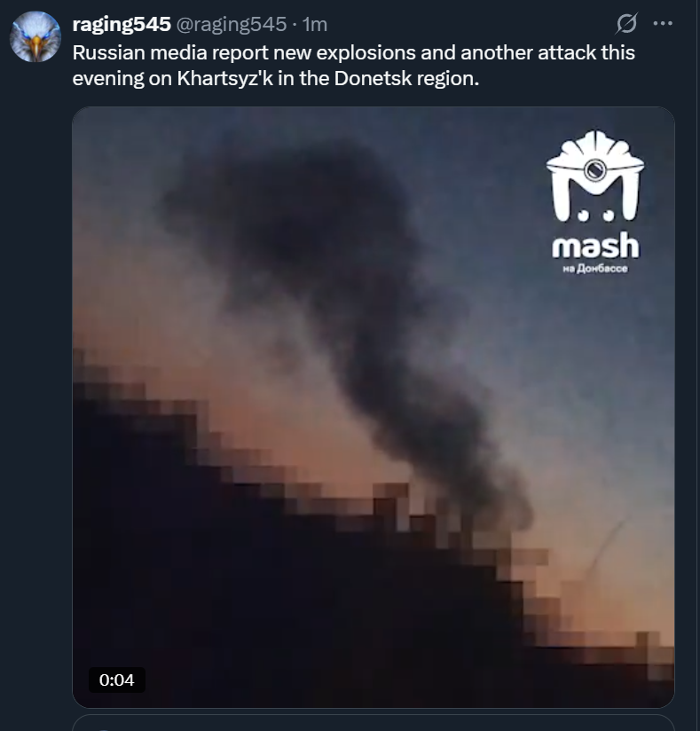Click the word "Khartsyz'k" in the post
Image resolution: width=700 pixels, height=731 pixels.
(x=224, y=78)
